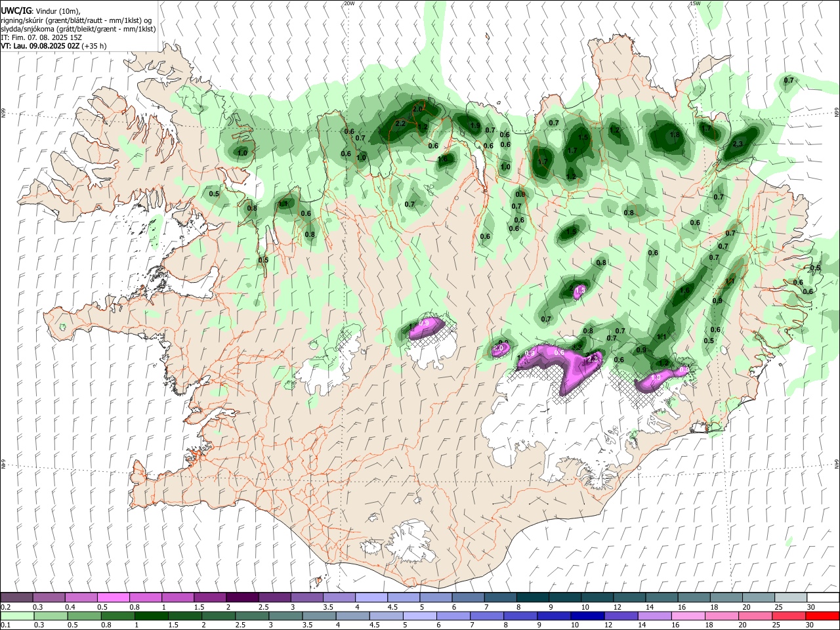The image size is (840, 630).
Task: Click the '1.9' precipitation value on map
Action: [475, 126]
